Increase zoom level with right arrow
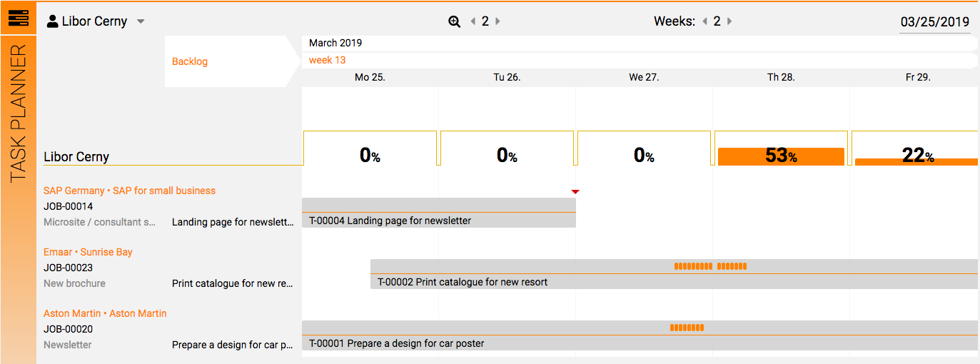Viewport: 980px width, 364px height. click(497, 21)
